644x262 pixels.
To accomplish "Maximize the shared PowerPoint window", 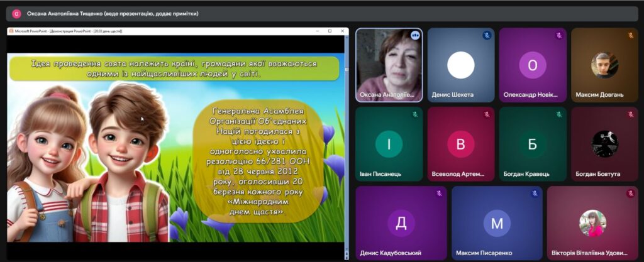I will tap(330, 31).
